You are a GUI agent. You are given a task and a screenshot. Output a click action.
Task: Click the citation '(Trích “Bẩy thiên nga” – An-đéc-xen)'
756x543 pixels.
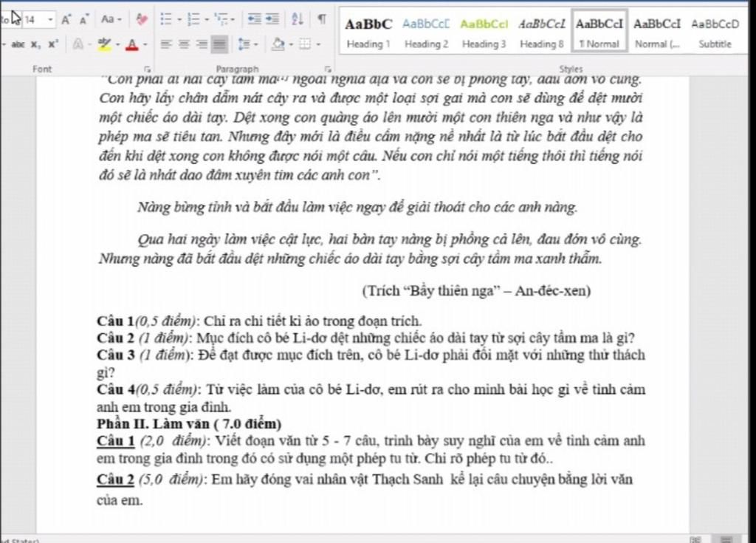coord(476,290)
